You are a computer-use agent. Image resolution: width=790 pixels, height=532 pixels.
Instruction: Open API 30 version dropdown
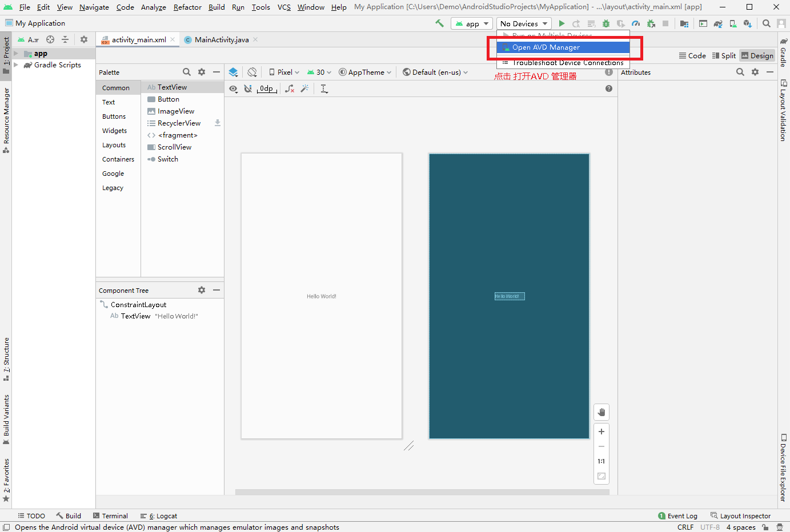pos(319,72)
